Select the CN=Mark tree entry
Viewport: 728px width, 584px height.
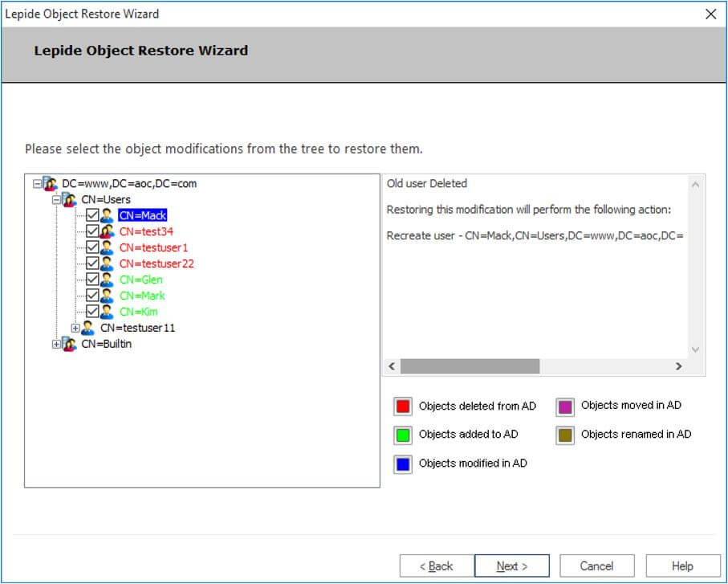[142, 296]
